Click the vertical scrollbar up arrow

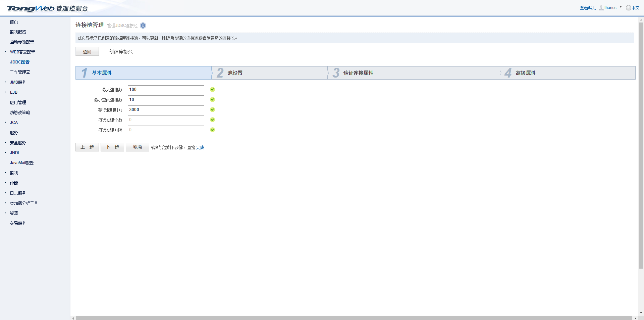tap(641, 20)
